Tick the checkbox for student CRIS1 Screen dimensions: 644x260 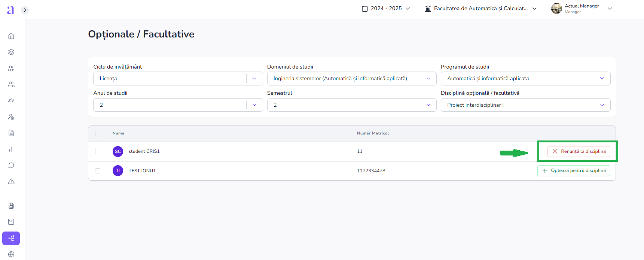98,151
